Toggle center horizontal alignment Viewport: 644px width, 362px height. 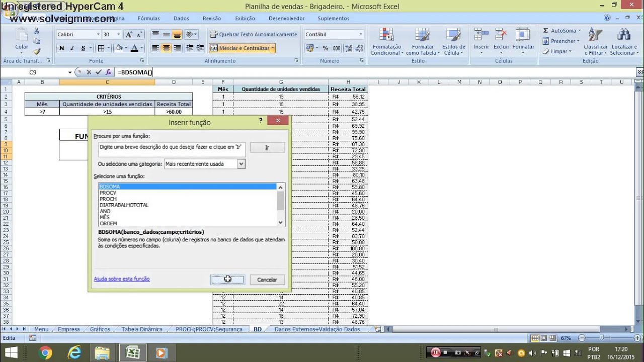166,48
